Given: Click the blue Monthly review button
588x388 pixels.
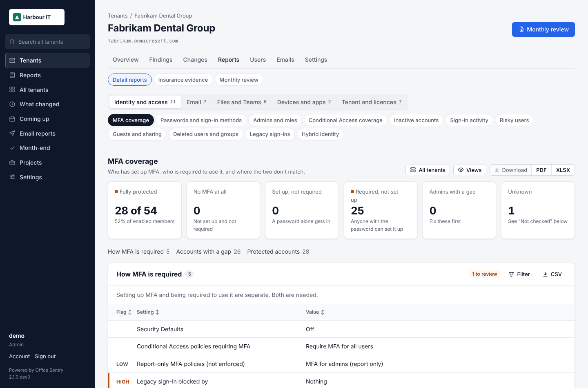Looking at the screenshot, I should [x=543, y=29].
